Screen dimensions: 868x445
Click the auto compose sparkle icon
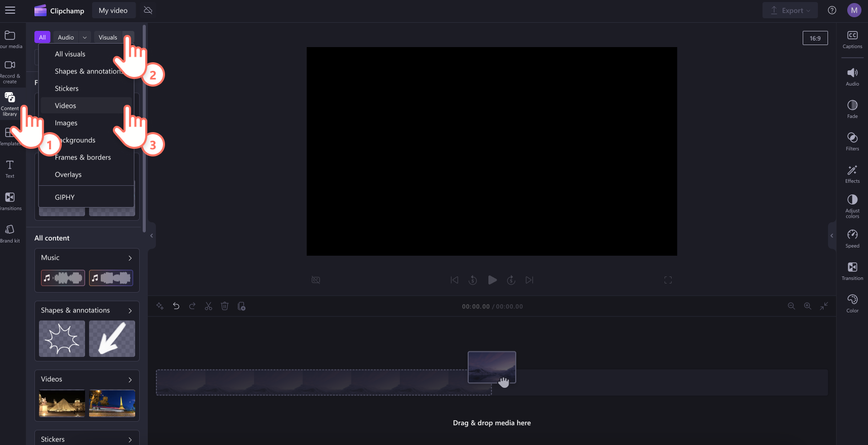[160, 306]
